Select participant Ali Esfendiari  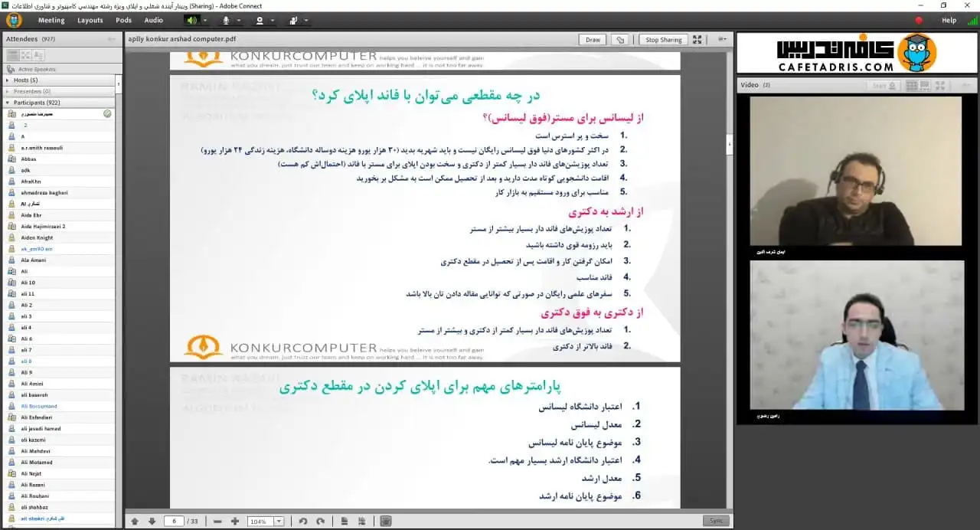pos(58,417)
